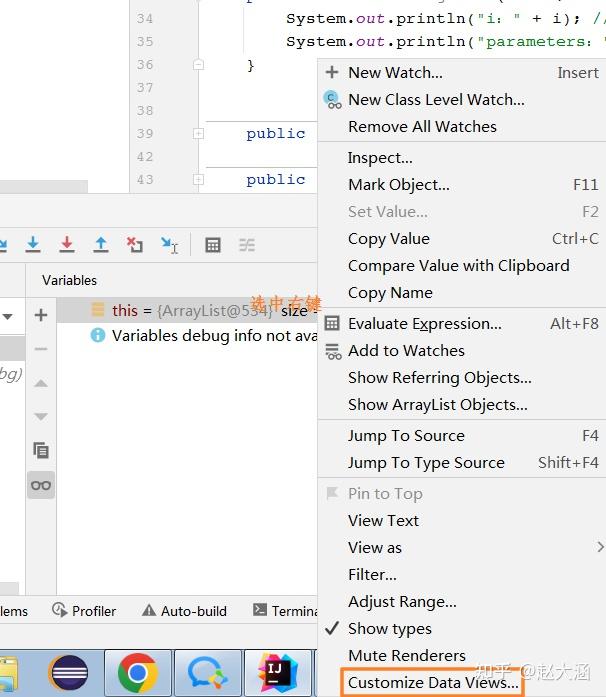Toggle the Show Watches glasses icon
The height and width of the screenshot is (697, 606).
[x=41, y=485]
